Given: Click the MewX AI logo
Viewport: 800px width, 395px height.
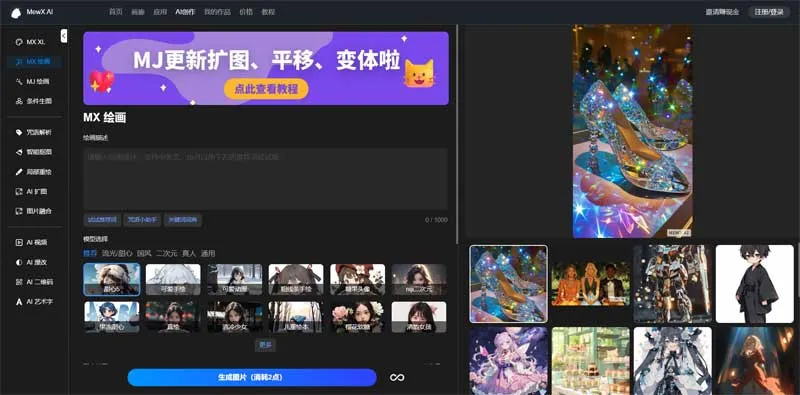Looking at the screenshot, I should [32, 12].
